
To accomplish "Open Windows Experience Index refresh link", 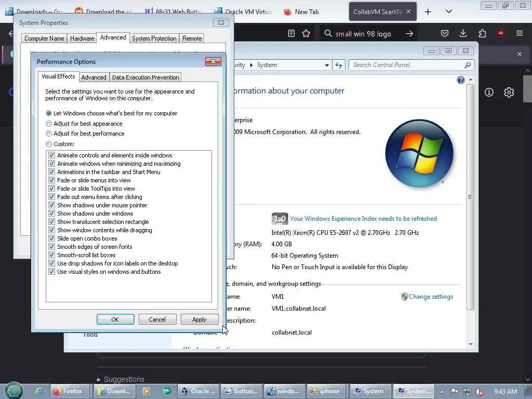I will point(363,219).
